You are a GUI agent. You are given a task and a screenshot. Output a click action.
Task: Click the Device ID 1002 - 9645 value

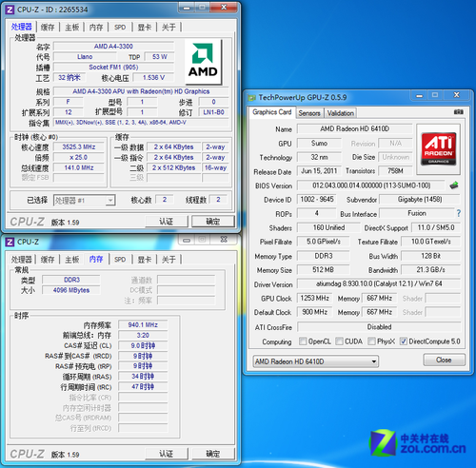pos(317,200)
